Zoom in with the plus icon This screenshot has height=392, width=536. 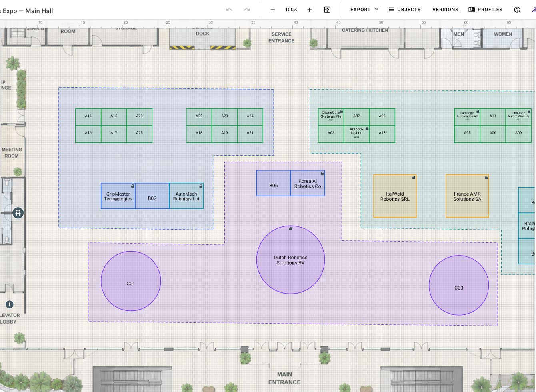(310, 10)
